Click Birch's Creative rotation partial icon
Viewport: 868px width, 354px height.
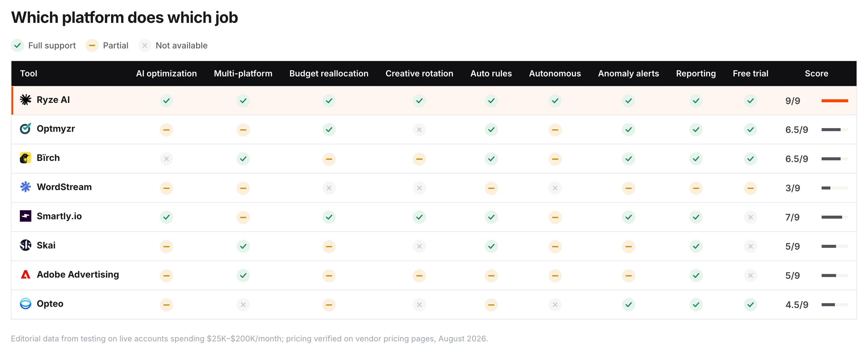coord(419,159)
